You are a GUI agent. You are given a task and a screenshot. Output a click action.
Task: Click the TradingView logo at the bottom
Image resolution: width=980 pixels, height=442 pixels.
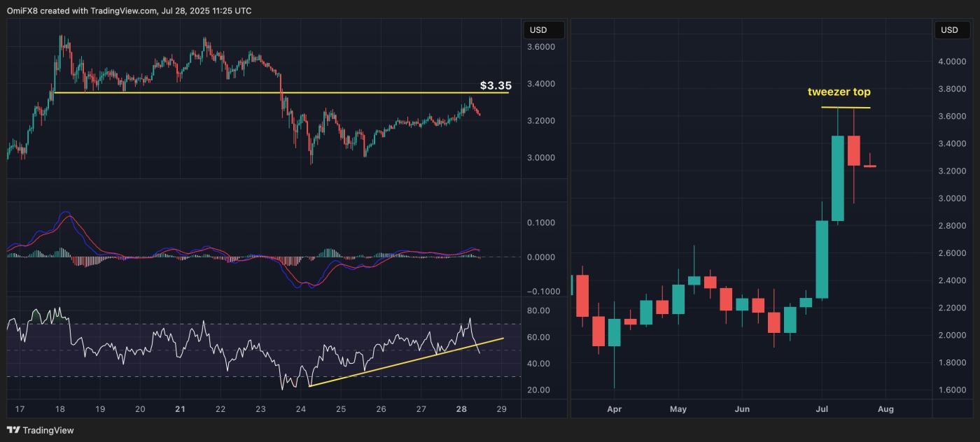point(40,430)
